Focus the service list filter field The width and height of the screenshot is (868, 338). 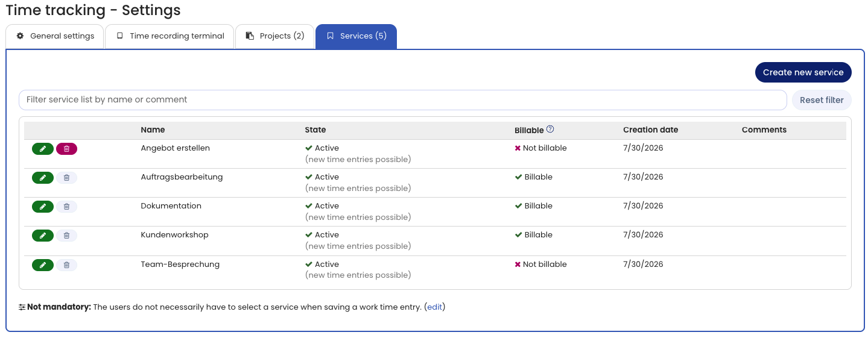pos(403,100)
